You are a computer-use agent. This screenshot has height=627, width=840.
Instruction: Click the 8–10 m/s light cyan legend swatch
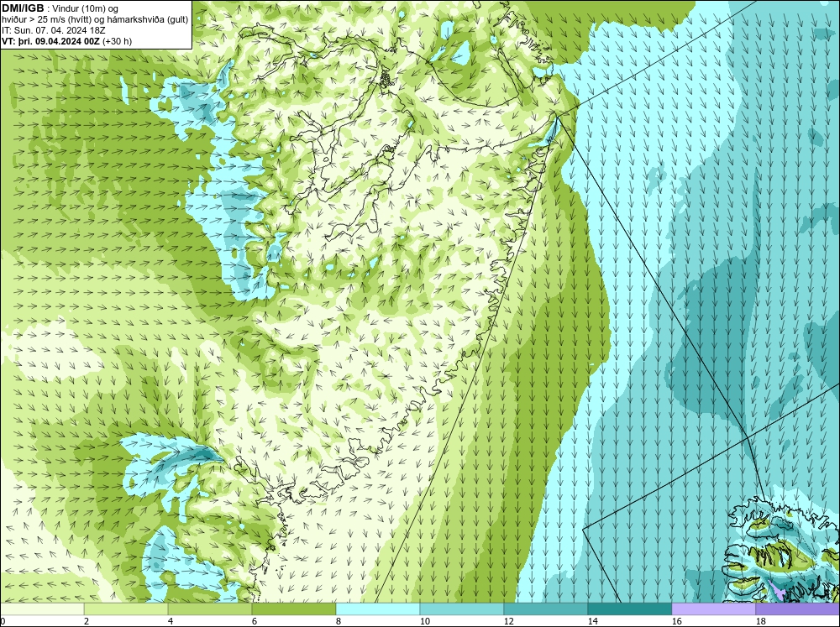378,609
